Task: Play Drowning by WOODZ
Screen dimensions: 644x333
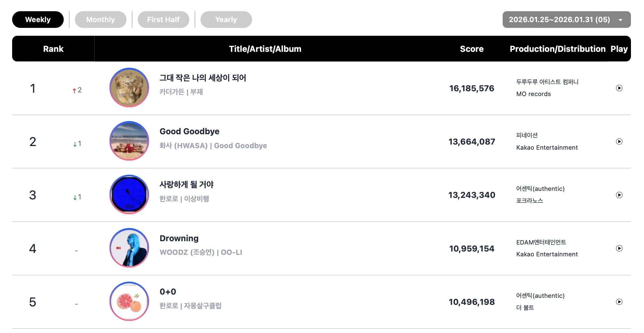Action: (x=619, y=248)
